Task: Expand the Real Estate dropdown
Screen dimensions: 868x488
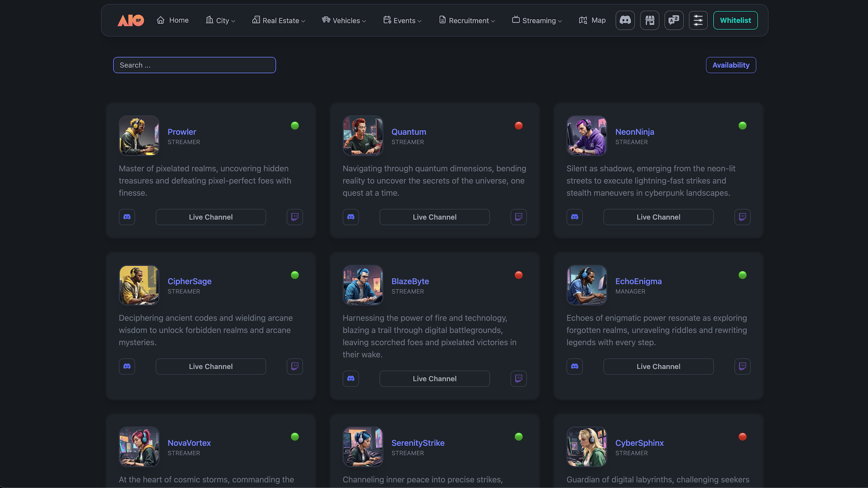Action: point(278,20)
